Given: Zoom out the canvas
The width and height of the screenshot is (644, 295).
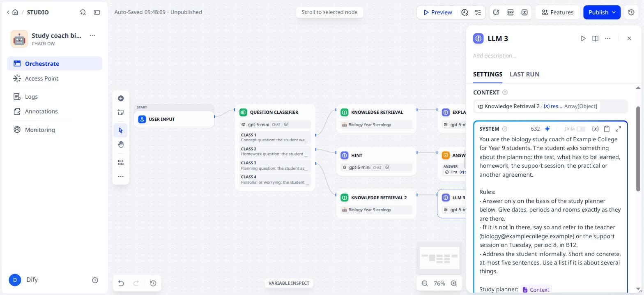Looking at the screenshot, I should (x=425, y=283).
